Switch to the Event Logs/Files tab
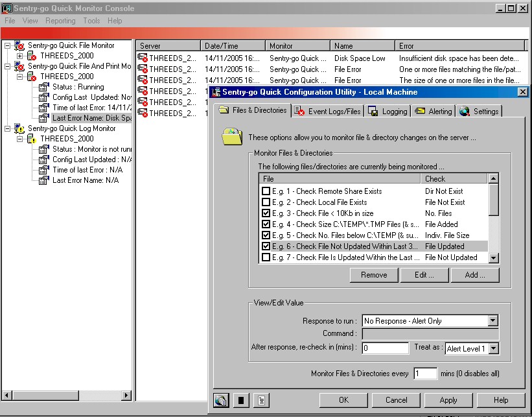This screenshot has width=532, height=417. [328, 111]
